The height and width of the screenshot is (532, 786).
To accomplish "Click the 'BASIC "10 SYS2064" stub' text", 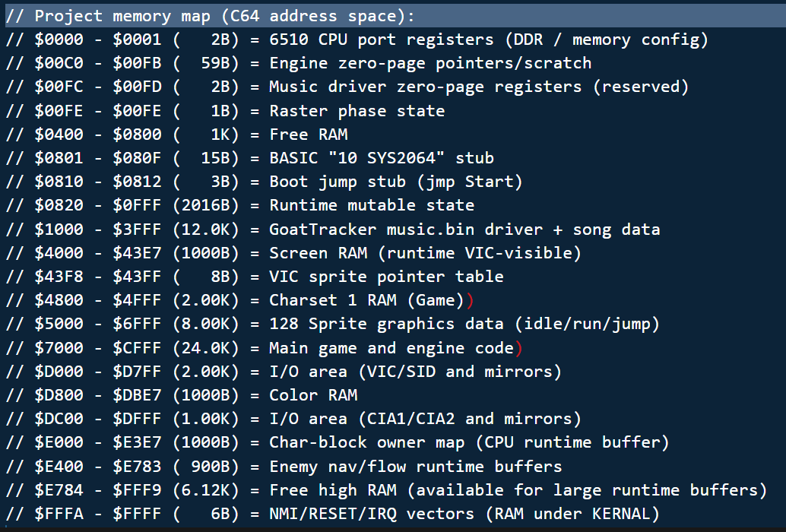I will 382,158.
